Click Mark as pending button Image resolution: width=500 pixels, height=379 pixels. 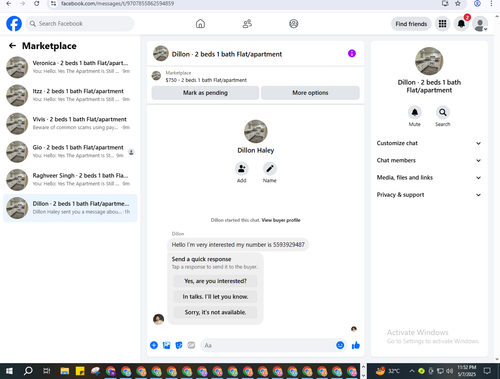(205, 93)
